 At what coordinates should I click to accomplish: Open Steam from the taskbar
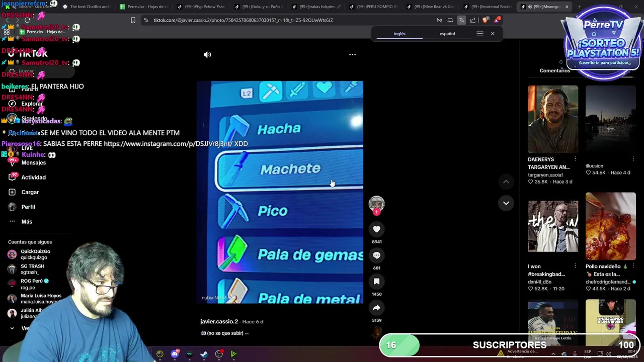[x=204, y=354]
